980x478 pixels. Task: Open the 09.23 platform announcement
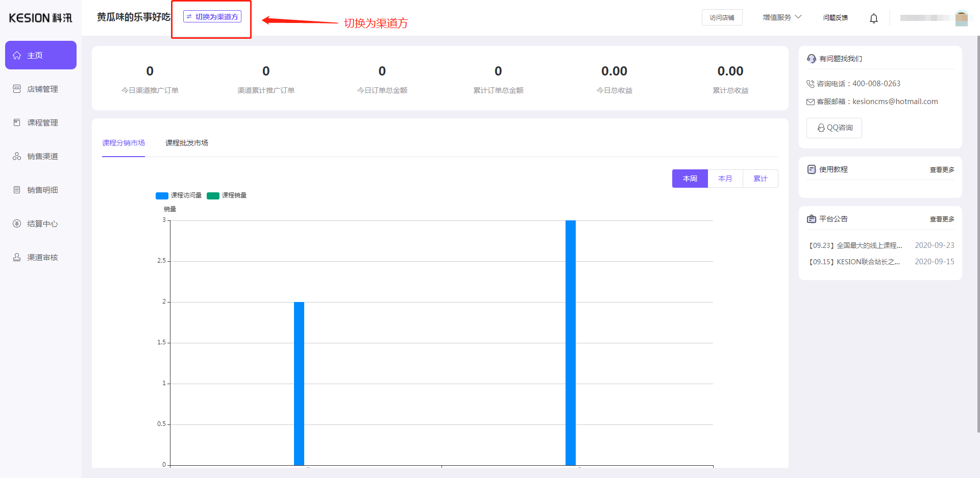[856, 245]
